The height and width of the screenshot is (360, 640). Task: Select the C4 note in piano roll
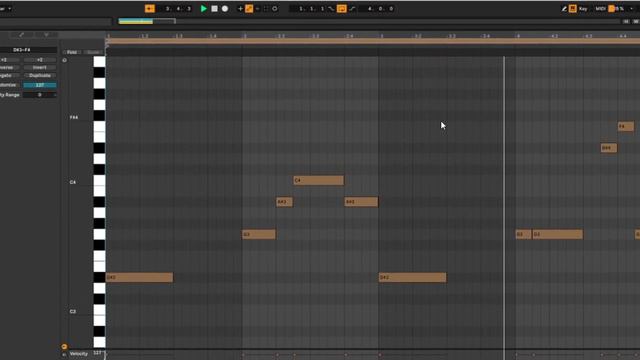coord(318,180)
